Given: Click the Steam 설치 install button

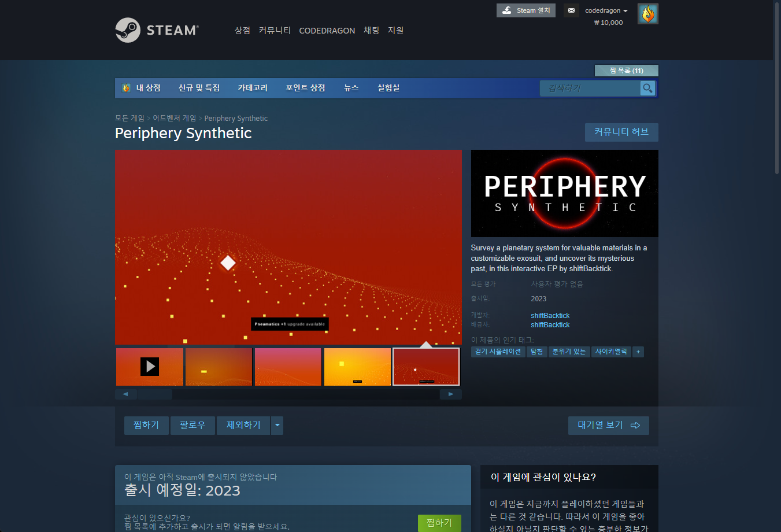Looking at the screenshot, I should 526,10.
